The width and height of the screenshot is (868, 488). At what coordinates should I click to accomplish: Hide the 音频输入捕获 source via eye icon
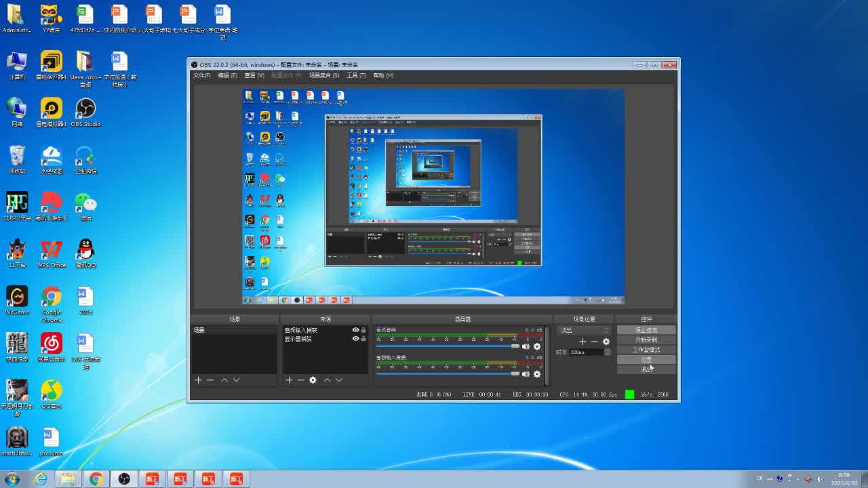point(355,330)
